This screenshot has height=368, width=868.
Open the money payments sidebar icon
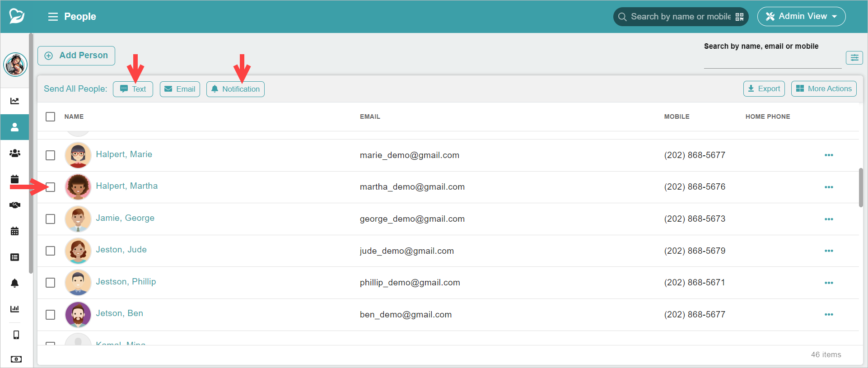(x=16, y=359)
